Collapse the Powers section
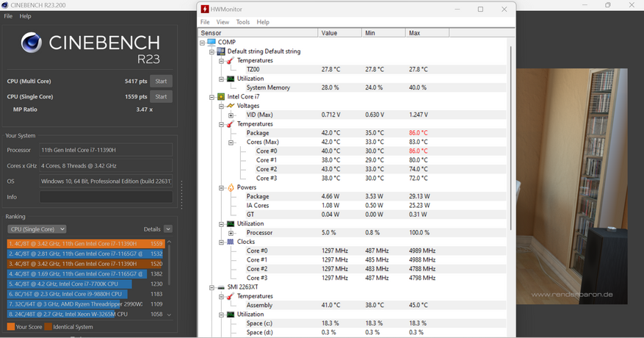This screenshot has height=338, width=644. pyautogui.click(x=221, y=188)
